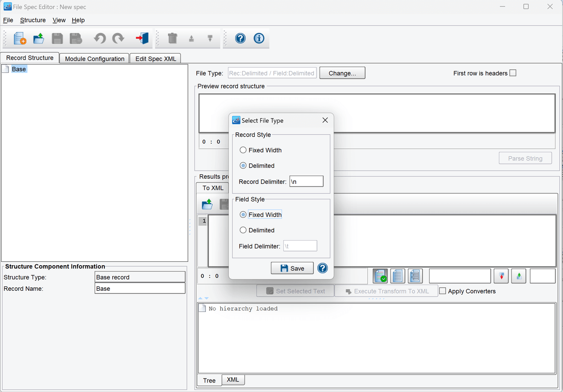Undo the last change

pos(100,39)
